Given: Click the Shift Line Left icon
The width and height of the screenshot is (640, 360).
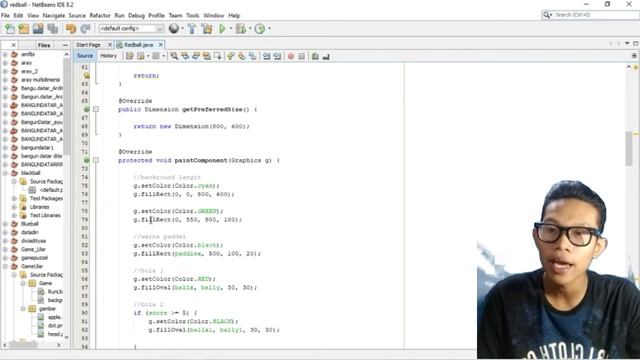Looking at the screenshot, I should click(x=267, y=56).
